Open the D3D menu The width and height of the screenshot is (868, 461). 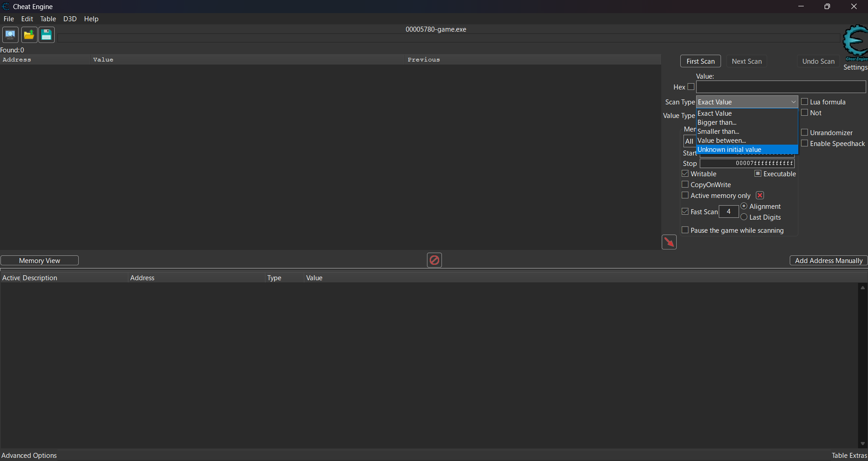click(x=70, y=19)
